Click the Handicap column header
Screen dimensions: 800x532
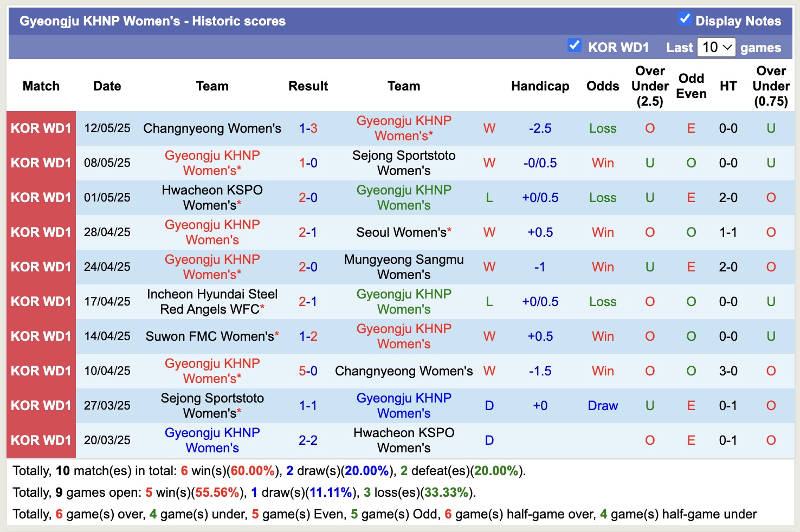540,86
